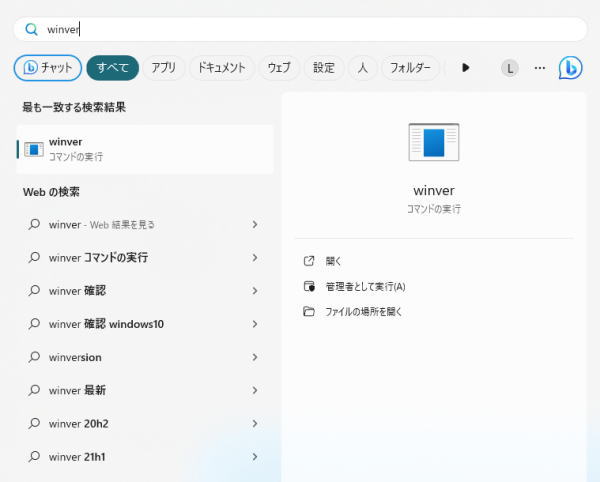Switch to the ウェブ filter tab
This screenshot has width=600, height=482.
click(279, 68)
